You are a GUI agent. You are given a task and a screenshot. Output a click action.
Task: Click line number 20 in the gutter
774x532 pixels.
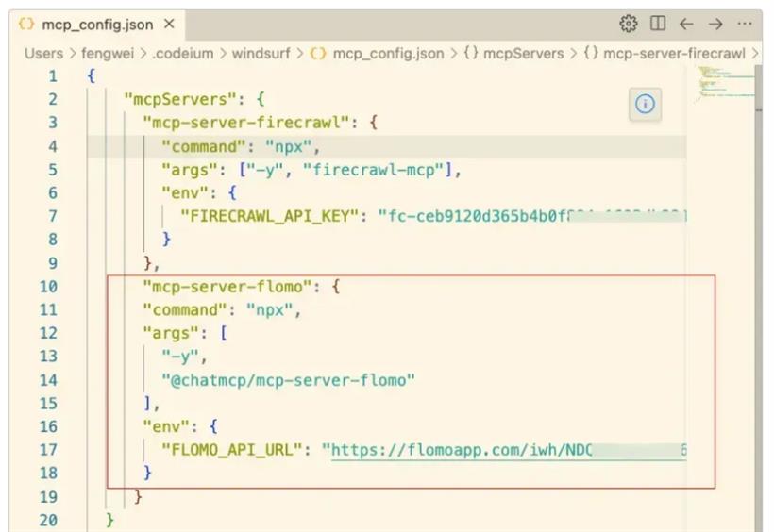pyautogui.click(x=48, y=520)
